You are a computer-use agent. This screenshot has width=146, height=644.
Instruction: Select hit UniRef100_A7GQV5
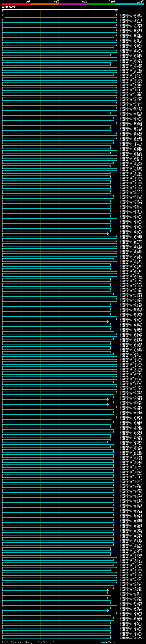tap(131, 565)
